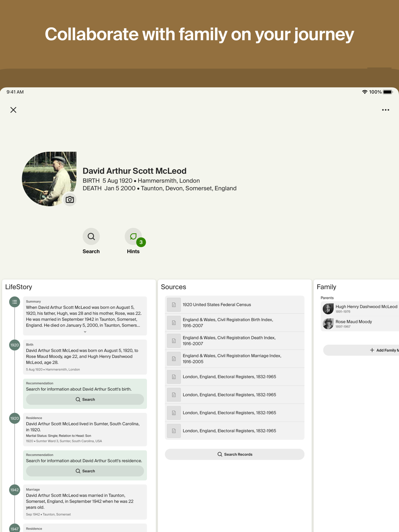
Task: Close the profile with the X icon
Action: coord(13,110)
